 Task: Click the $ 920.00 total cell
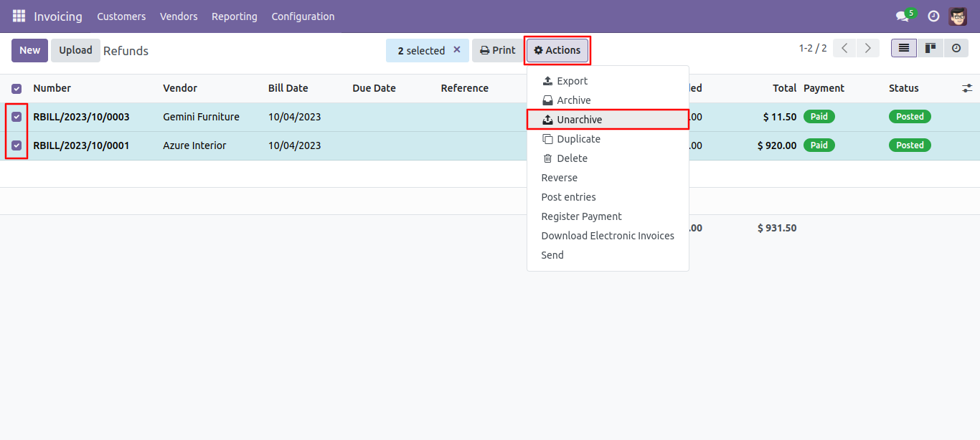(777, 145)
